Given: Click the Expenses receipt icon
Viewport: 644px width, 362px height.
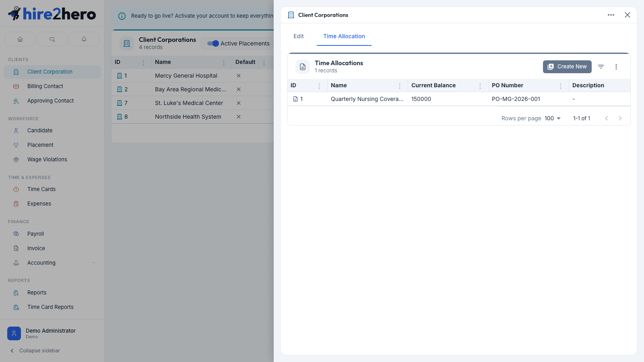Looking at the screenshot, I should click(x=16, y=204).
